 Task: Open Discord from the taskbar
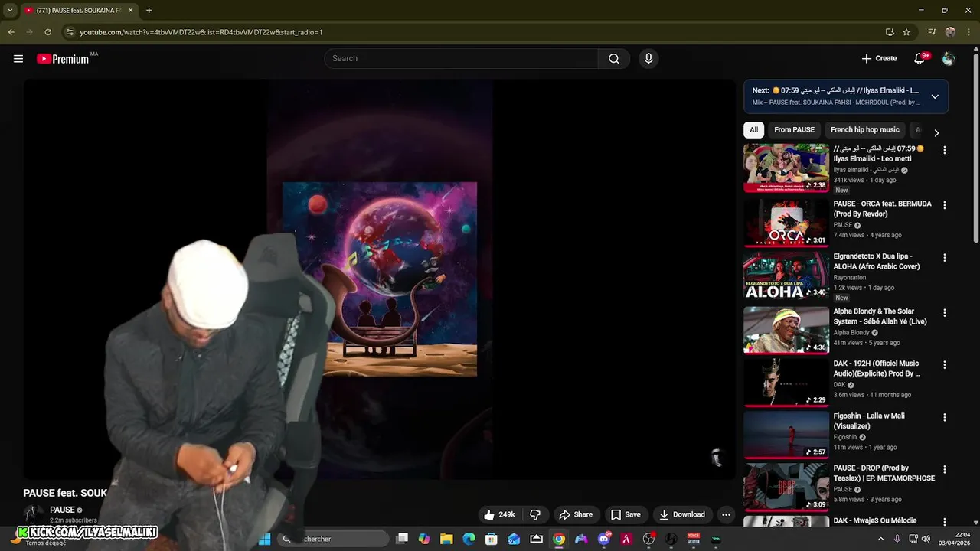[604, 539]
